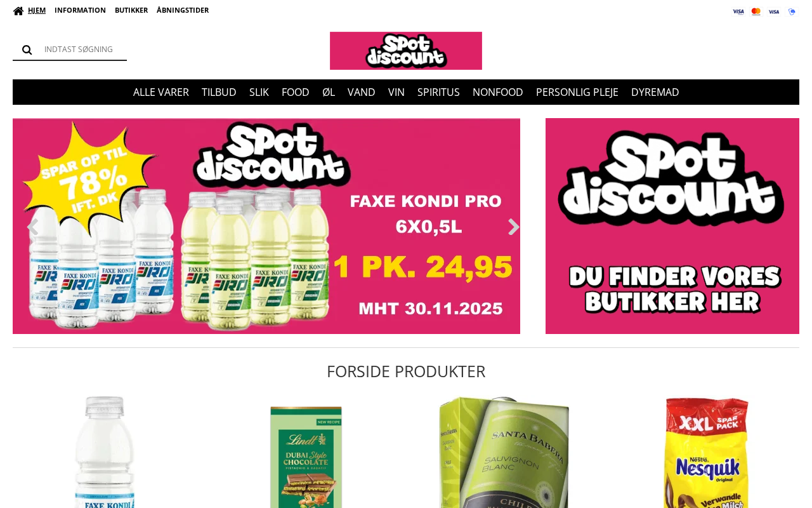The image size is (812, 508).
Task: Visit the BUTIKKER page link
Action: coord(131,10)
